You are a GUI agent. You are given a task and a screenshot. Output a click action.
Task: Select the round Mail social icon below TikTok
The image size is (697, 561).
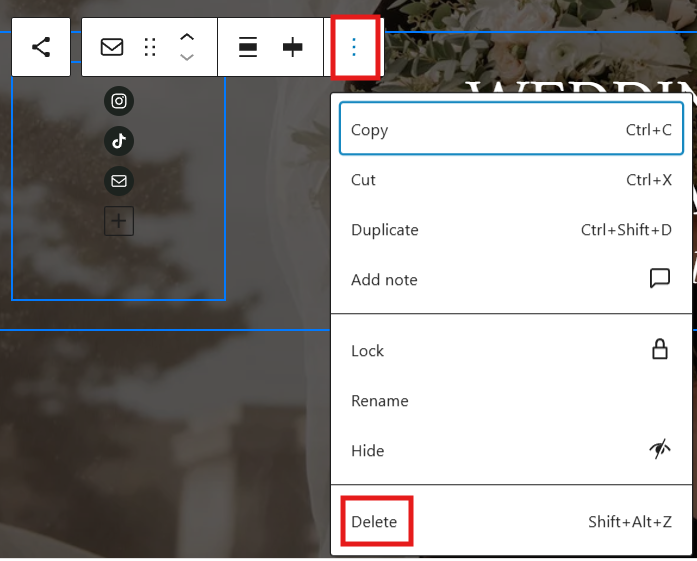tap(119, 181)
